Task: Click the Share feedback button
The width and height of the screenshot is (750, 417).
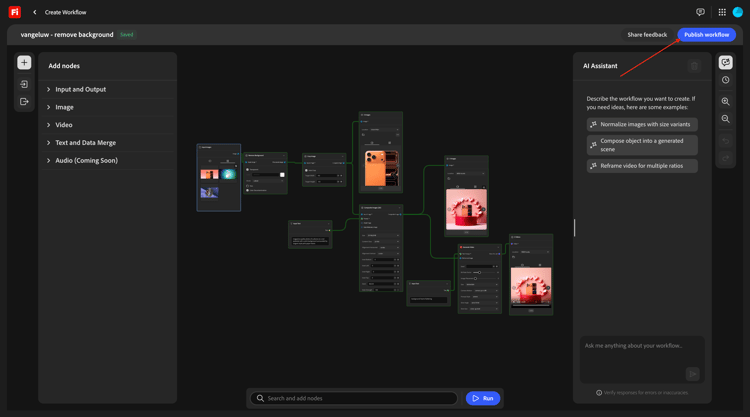Action: 647,34
